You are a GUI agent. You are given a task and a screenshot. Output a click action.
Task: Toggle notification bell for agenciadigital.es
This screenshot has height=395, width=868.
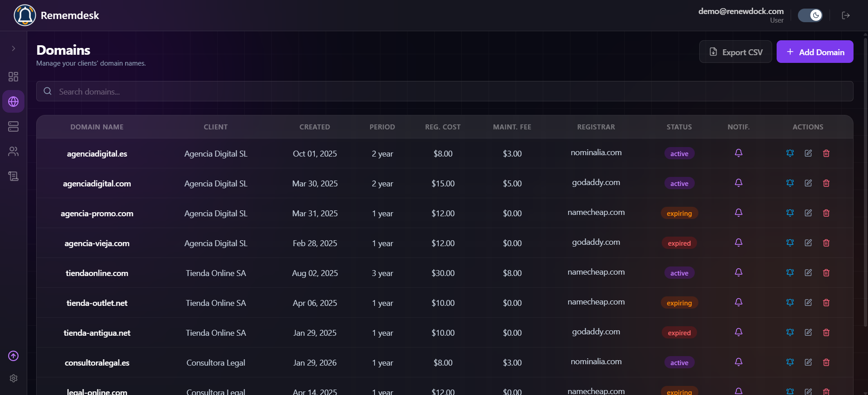pyautogui.click(x=739, y=153)
